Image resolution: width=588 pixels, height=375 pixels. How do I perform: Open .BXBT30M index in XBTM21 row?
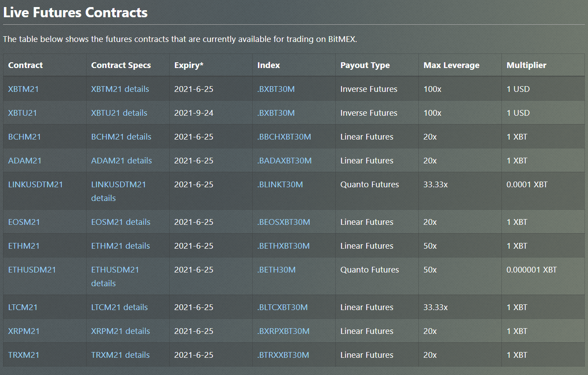click(x=276, y=89)
